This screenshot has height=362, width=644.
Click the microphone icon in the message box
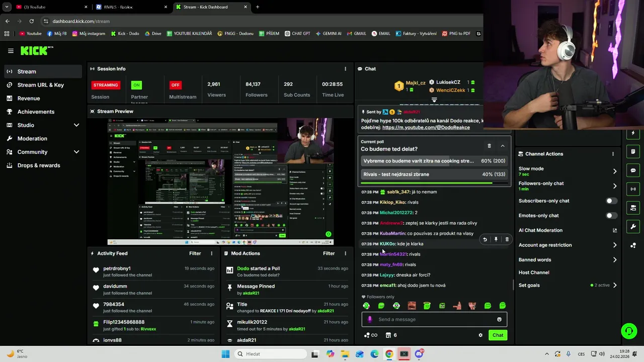coord(370,319)
